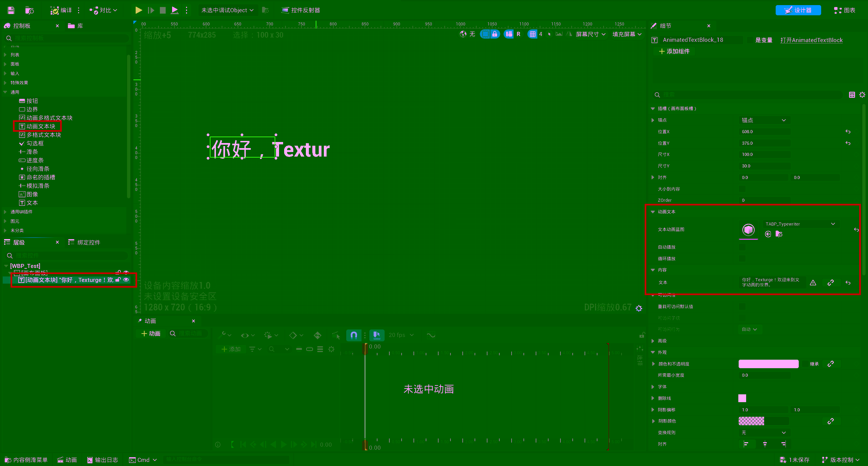The width and height of the screenshot is (868, 466).
Task: Click the Stop simulation square icon
Action: 163,10
